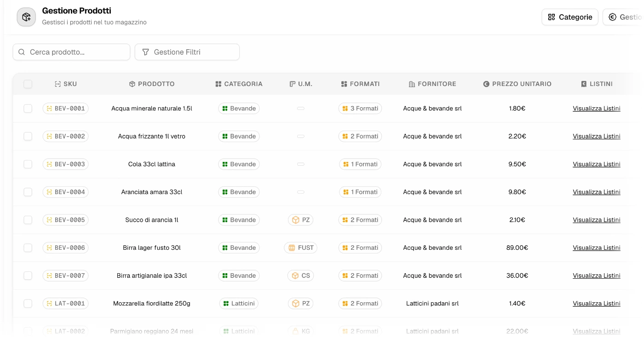Click the ruler icon in the U.M. header
Screen dimensions: 644x339
pyautogui.click(x=292, y=84)
